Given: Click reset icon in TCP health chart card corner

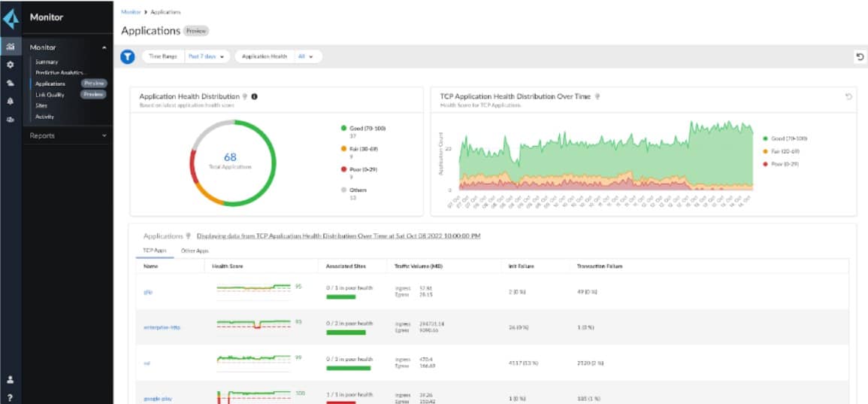Looking at the screenshot, I should click(848, 96).
